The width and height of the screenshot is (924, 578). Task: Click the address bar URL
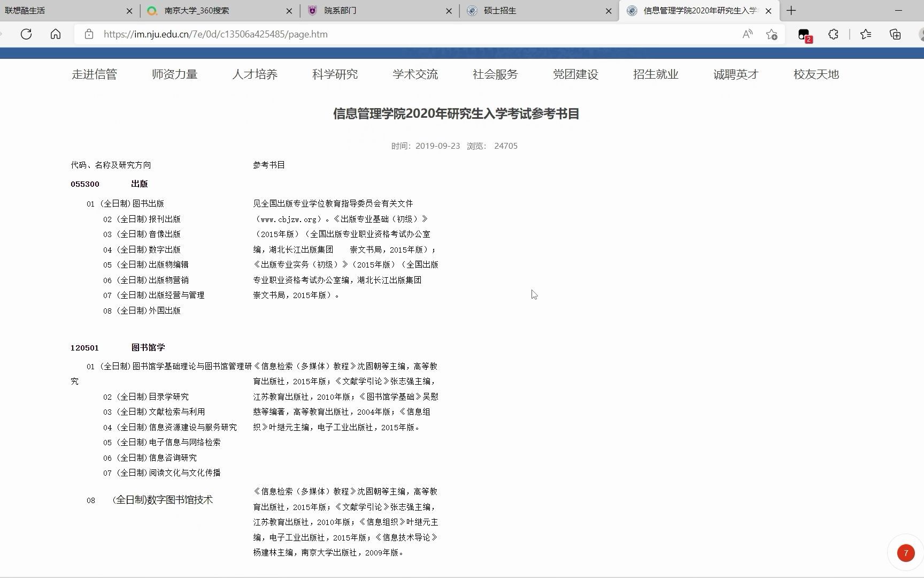(215, 34)
